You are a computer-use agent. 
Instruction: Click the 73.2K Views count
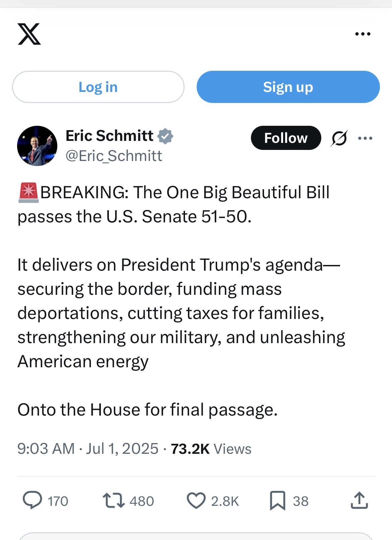pyautogui.click(x=211, y=449)
